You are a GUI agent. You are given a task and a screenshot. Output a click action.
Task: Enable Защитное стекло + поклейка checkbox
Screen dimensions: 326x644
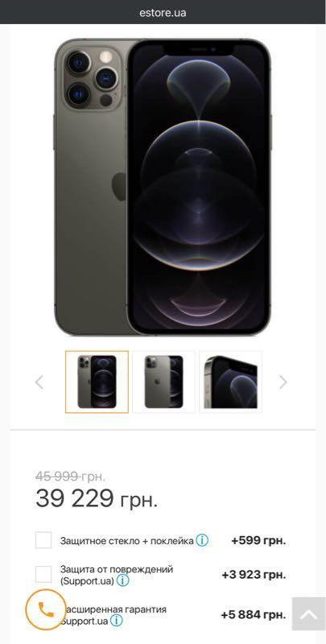(43, 540)
